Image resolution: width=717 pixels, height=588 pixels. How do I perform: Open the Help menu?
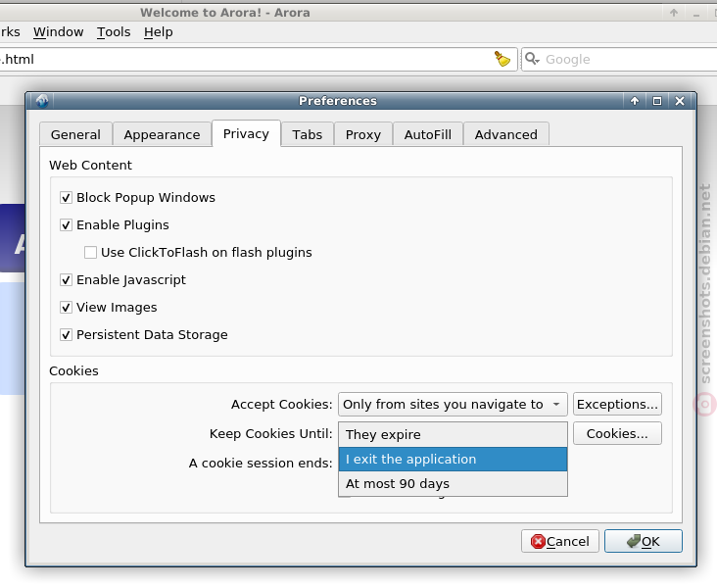click(159, 32)
